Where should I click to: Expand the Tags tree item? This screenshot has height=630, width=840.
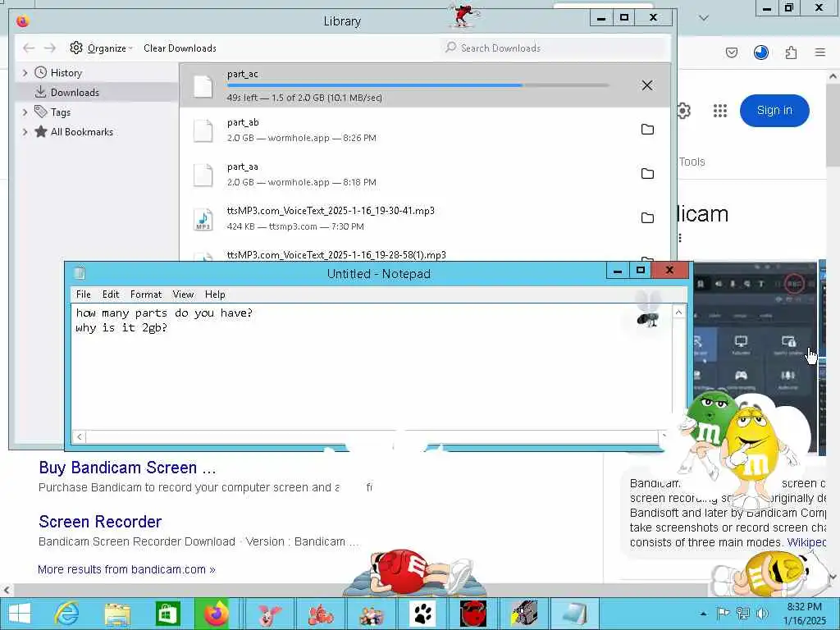click(x=25, y=112)
